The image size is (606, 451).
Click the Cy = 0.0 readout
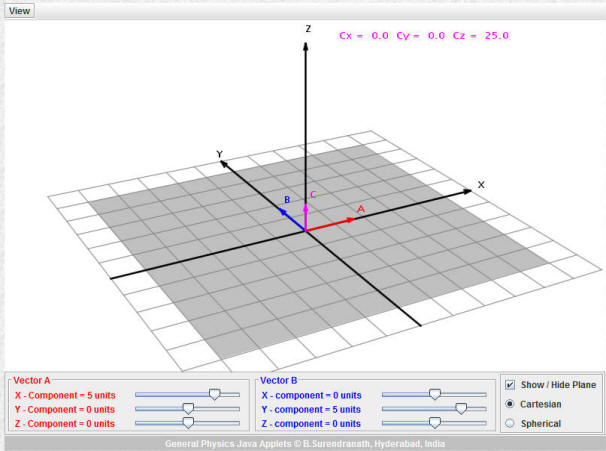click(420, 36)
